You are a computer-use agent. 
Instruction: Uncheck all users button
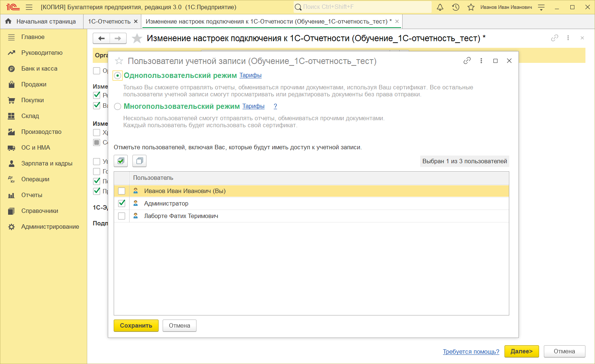[x=139, y=161]
